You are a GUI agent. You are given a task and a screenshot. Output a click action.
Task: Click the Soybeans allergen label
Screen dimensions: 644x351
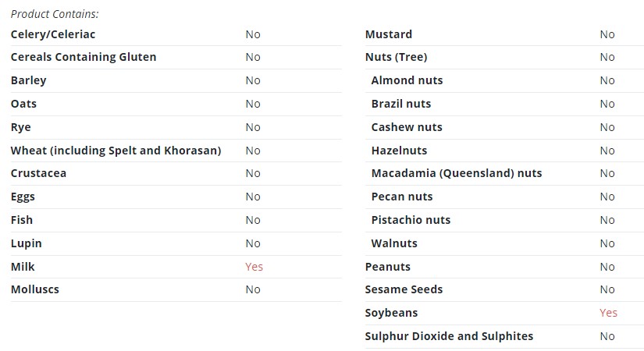click(x=391, y=313)
